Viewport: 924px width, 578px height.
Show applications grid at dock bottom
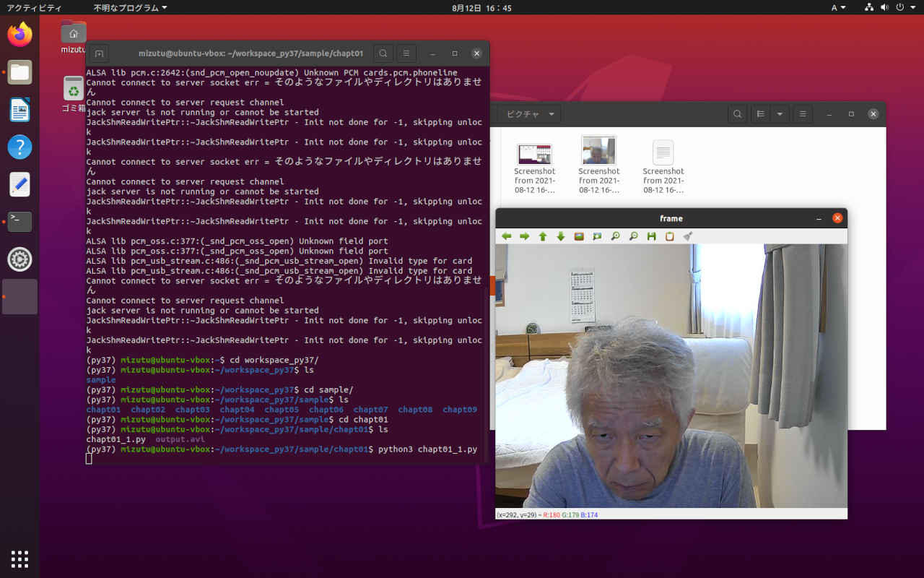pyautogui.click(x=19, y=558)
